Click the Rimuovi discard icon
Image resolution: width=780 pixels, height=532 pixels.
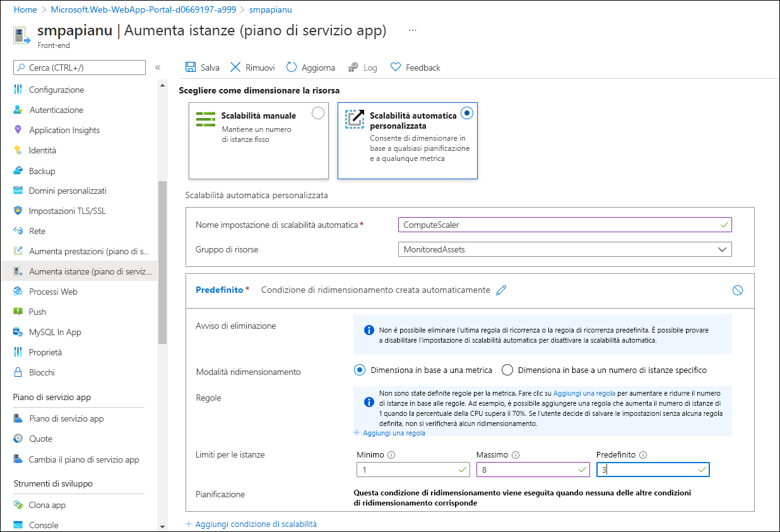coord(235,68)
